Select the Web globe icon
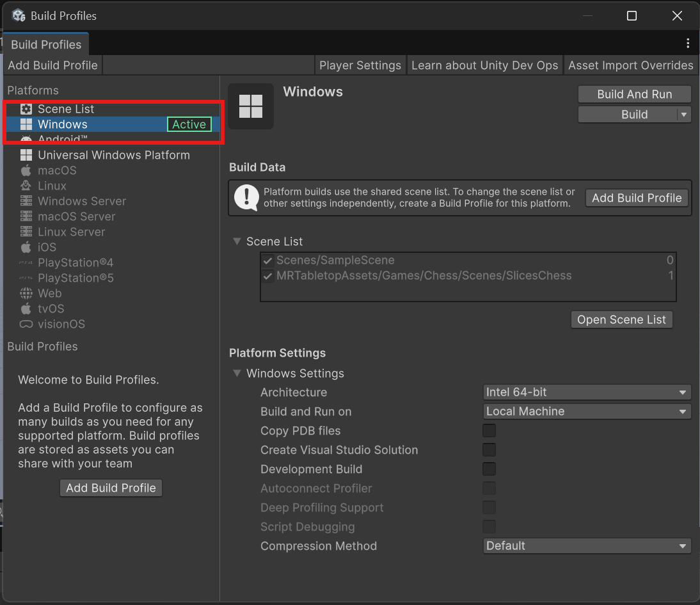Image resolution: width=700 pixels, height=605 pixels. coord(26,293)
